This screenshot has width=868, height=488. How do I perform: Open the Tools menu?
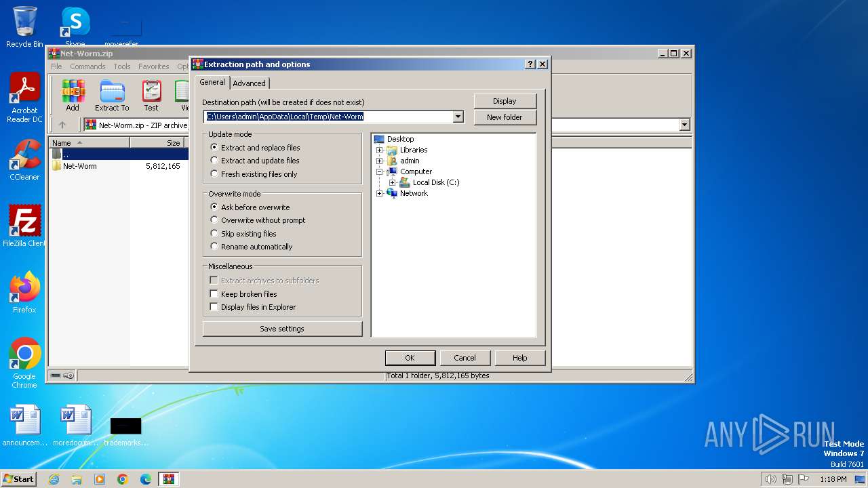pyautogui.click(x=122, y=66)
